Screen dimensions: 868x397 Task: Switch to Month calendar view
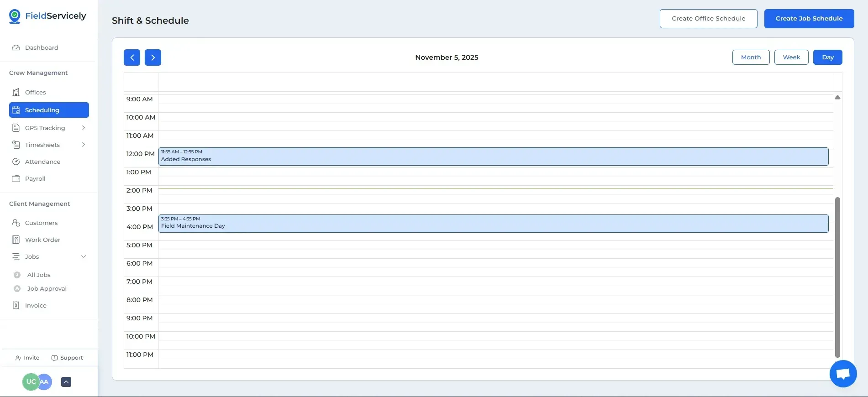coord(751,57)
